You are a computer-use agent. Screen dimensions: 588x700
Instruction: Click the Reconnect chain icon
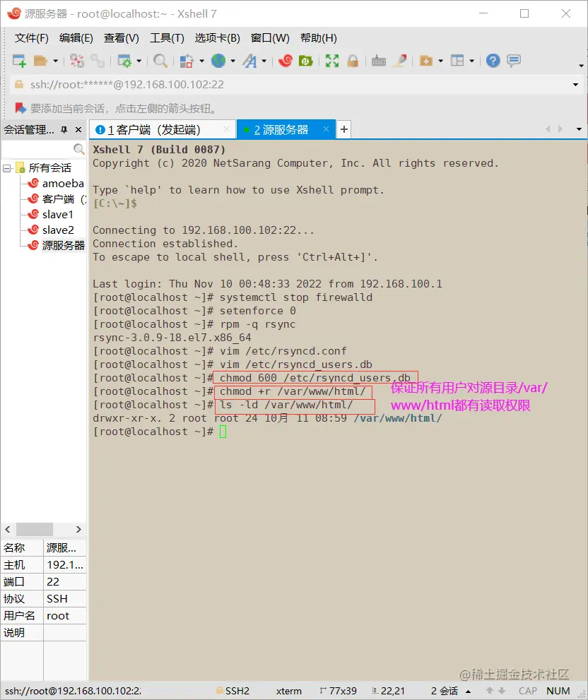97,60
